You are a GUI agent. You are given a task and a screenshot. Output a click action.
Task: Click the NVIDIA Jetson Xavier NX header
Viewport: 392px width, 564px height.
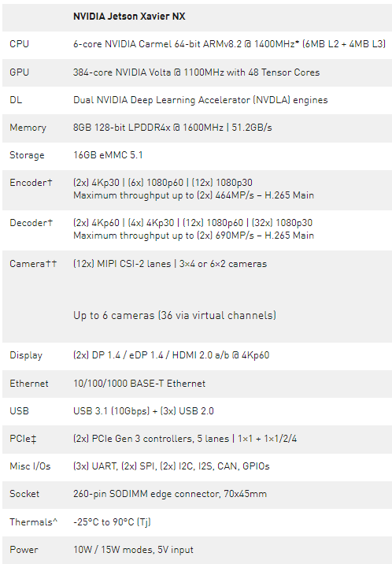[x=129, y=17]
